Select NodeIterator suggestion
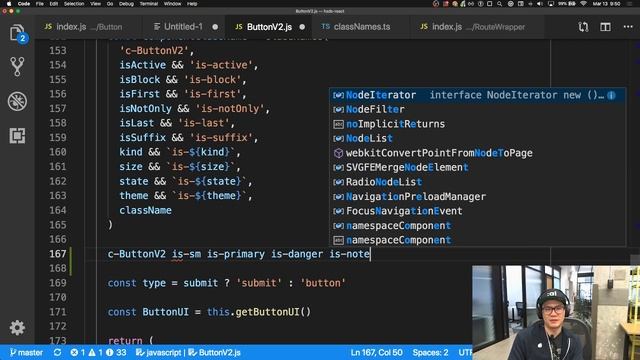Viewport: 640px width, 360px height. click(x=478, y=95)
